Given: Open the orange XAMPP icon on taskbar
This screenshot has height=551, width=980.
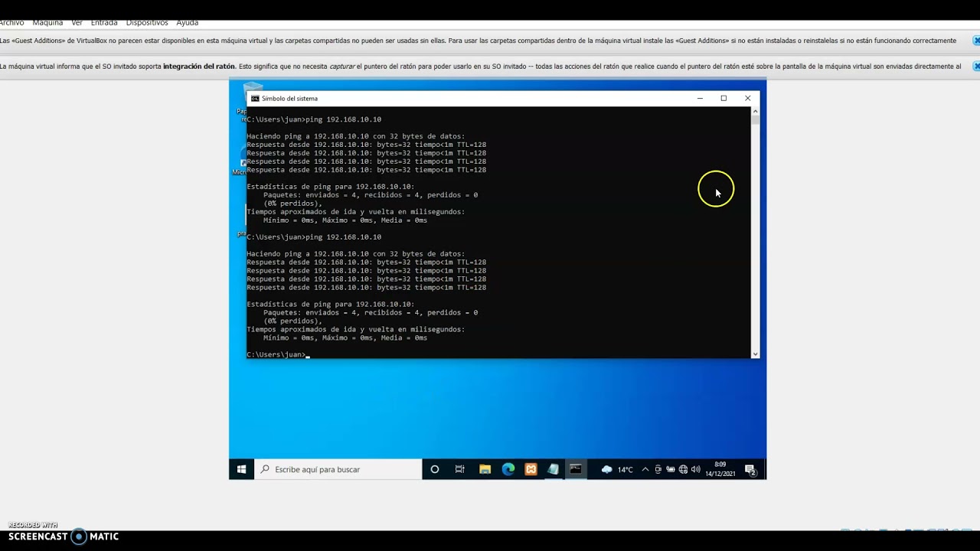Looking at the screenshot, I should coord(531,469).
